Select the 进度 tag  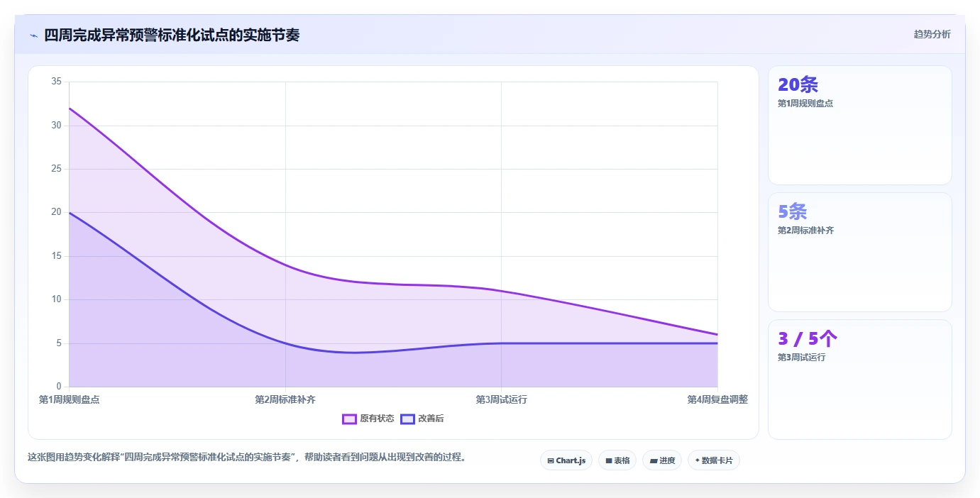(662, 460)
